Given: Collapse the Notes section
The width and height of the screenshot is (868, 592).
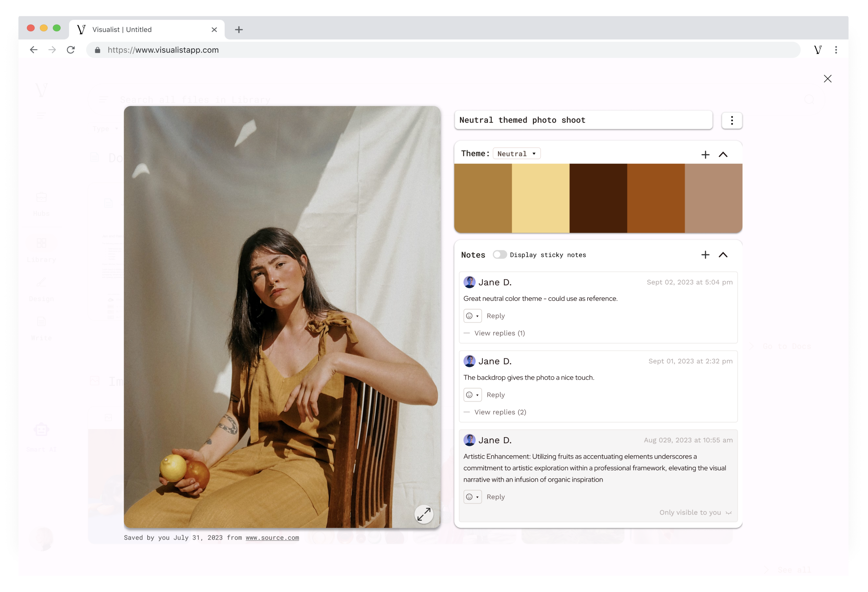Looking at the screenshot, I should coord(723,255).
